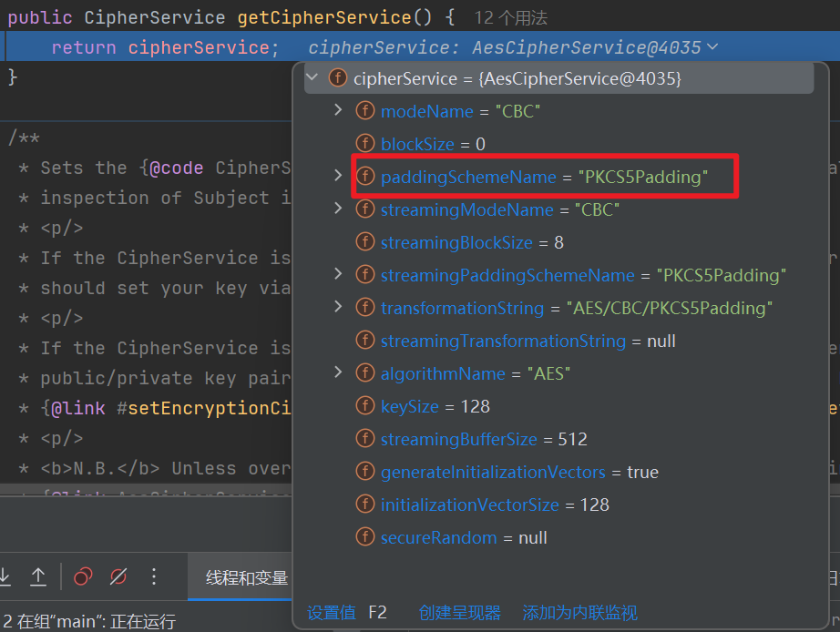This screenshot has width=840, height=632.
Task: Click field icon beside secureRandom
Action: pos(365,537)
